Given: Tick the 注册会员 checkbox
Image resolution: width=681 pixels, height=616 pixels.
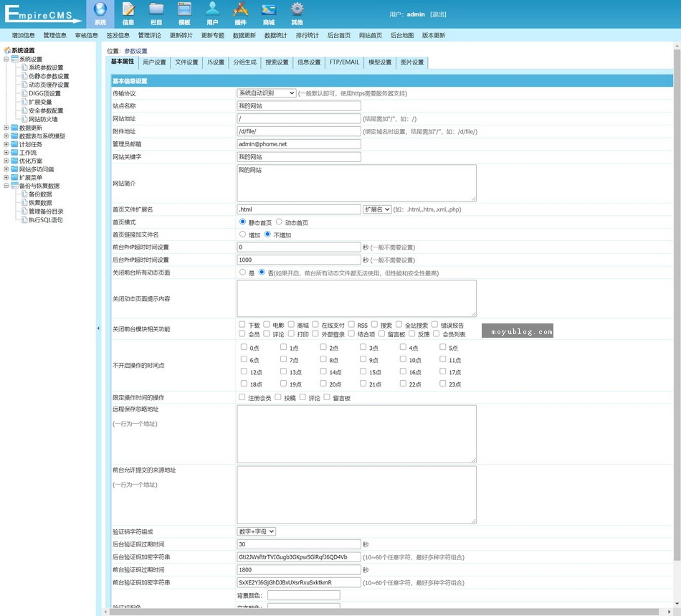Looking at the screenshot, I should point(242,397).
